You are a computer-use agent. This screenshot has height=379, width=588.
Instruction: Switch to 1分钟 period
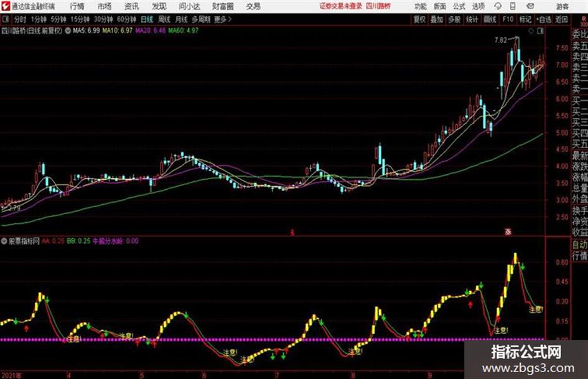point(39,19)
